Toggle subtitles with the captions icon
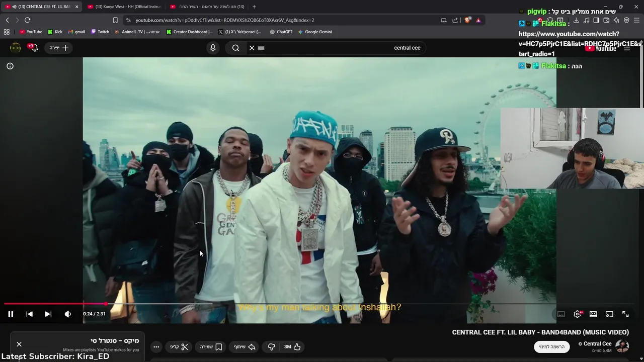The height and width of the screenshot is (362, 644). tap(561, 314)
